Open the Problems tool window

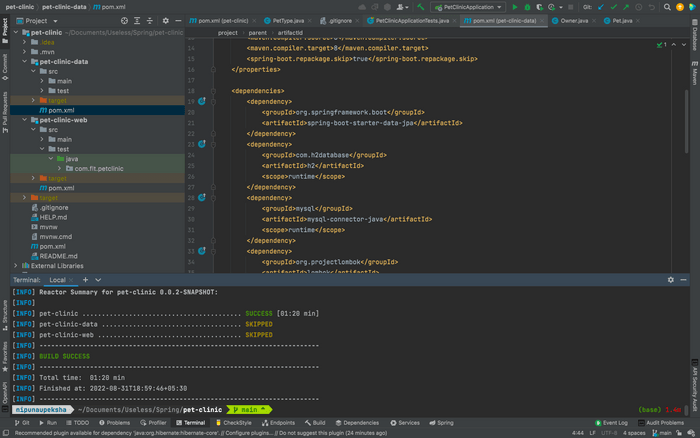coord(114,422)
